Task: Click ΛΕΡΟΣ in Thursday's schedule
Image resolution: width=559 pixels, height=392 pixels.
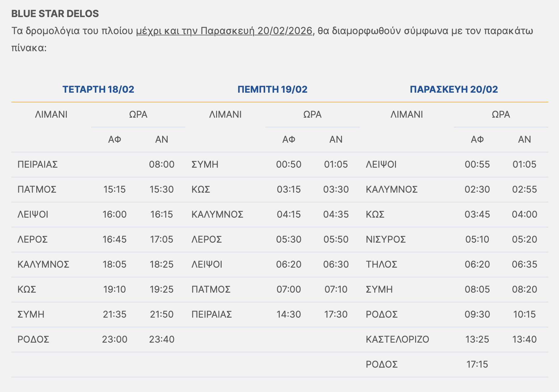Action: point(206,239)
